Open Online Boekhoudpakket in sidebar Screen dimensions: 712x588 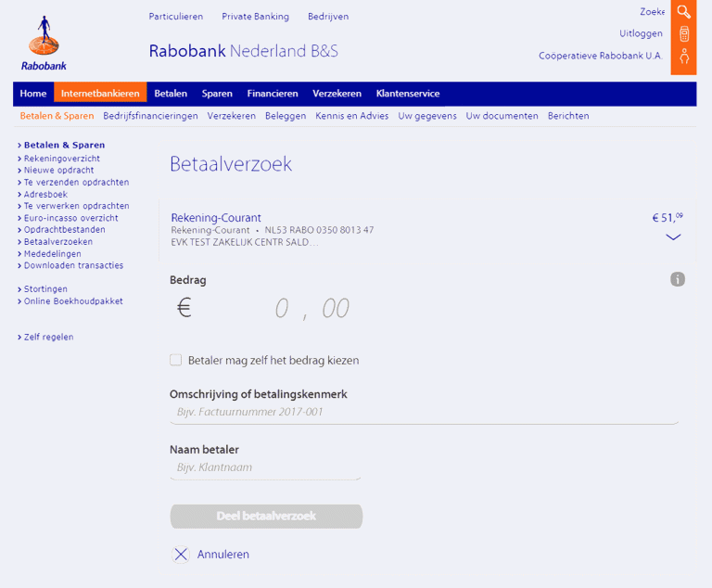tap(73, 300)
